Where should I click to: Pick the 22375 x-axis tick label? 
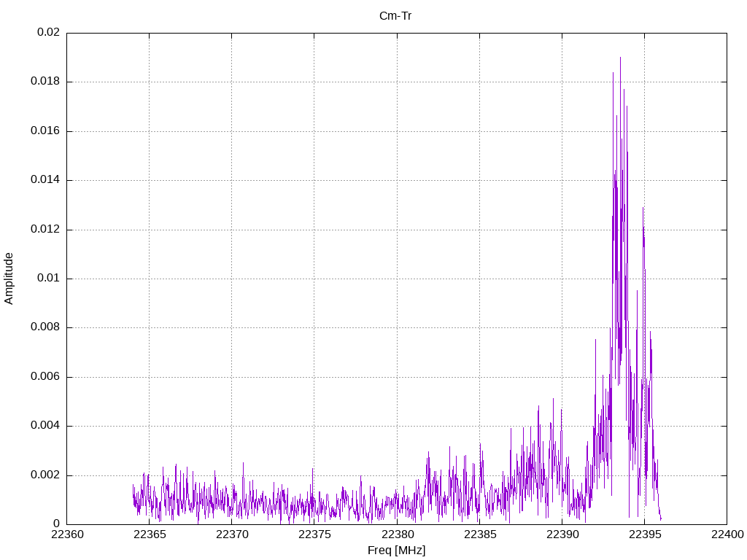[314, 534]
